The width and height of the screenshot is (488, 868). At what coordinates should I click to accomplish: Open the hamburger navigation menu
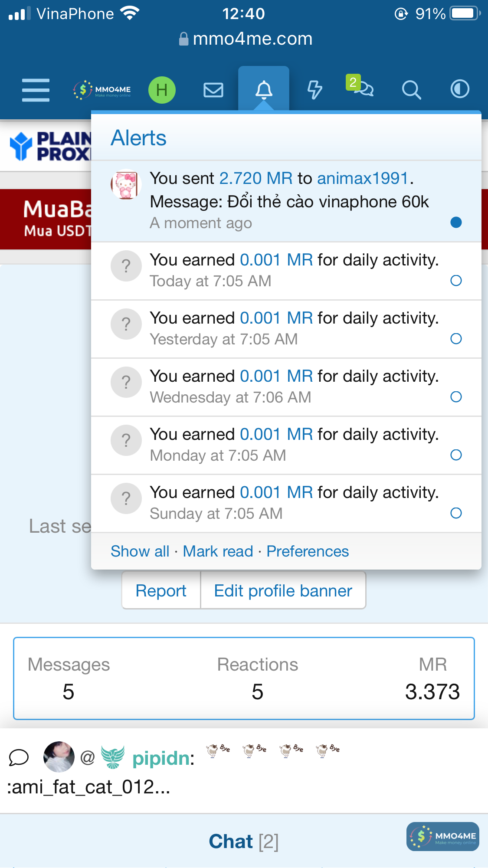point(36,90)
